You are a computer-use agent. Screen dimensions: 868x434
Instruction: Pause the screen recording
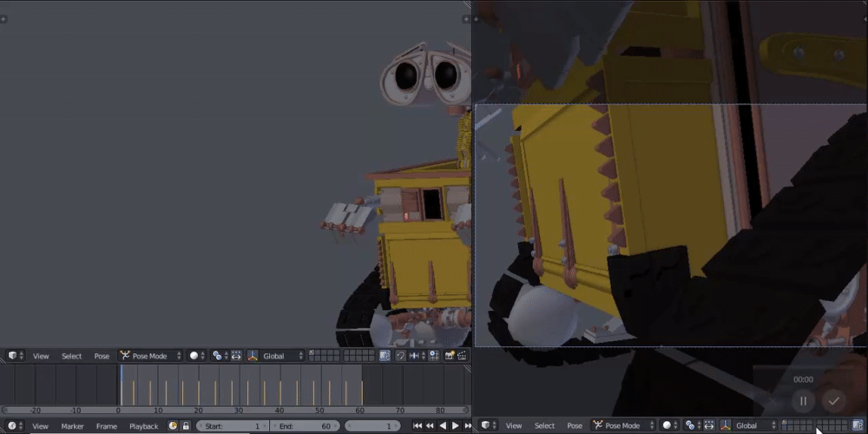[803, 401]
